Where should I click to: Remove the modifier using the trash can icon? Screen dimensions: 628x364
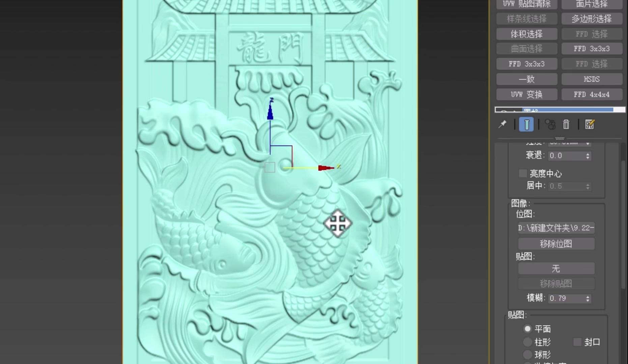click(566, 124)
